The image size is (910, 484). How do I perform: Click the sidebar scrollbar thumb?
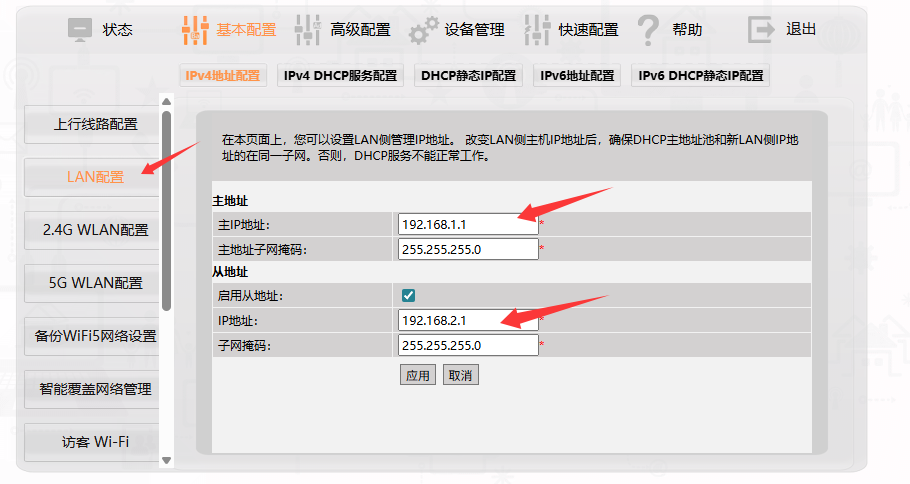(x=167, y=211)
